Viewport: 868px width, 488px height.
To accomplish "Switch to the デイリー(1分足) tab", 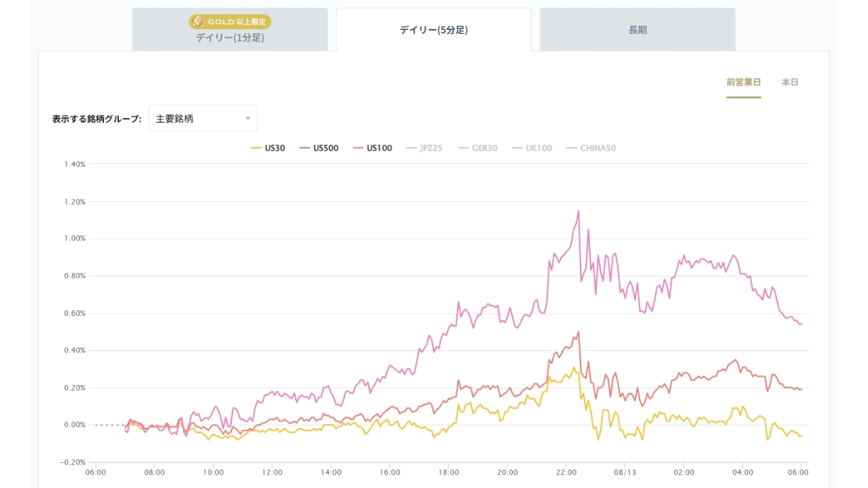I will tap(230, 30).
